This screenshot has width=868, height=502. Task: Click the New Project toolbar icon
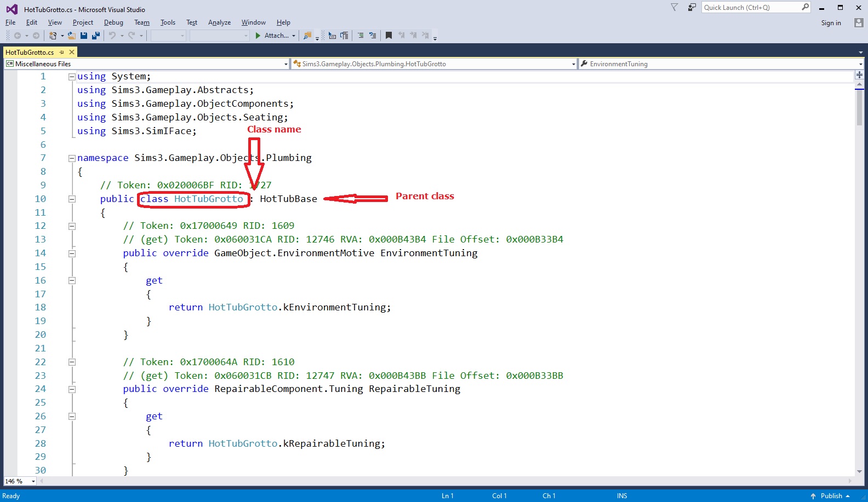[53, 36]
